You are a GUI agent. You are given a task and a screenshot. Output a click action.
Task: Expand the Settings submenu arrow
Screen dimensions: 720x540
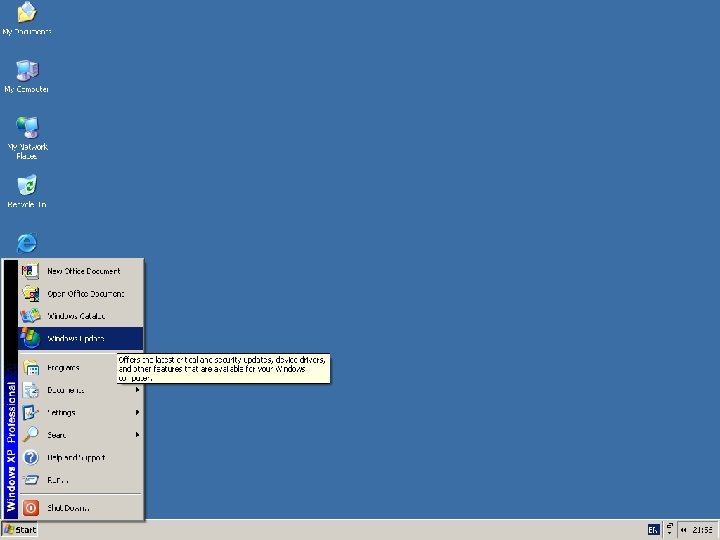coord(137,412)
